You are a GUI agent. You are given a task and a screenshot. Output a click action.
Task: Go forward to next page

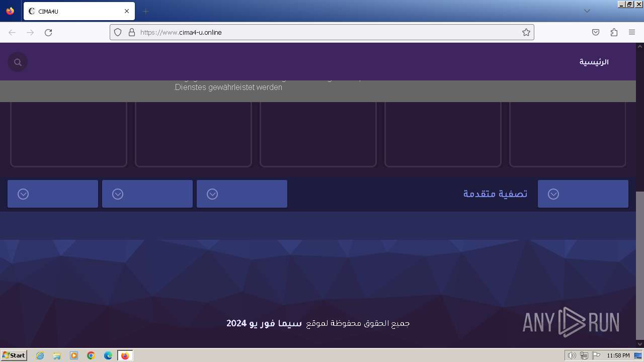point(30,32)
